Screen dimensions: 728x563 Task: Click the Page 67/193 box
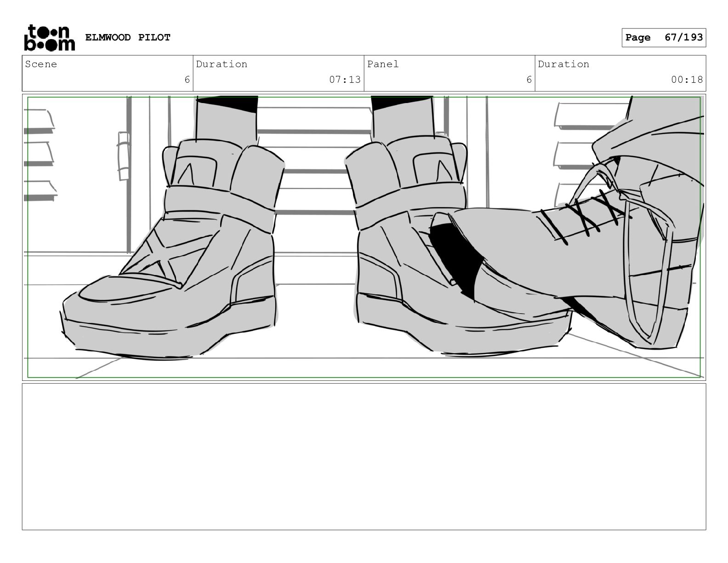pyautogui.click(x=664, y=38)
